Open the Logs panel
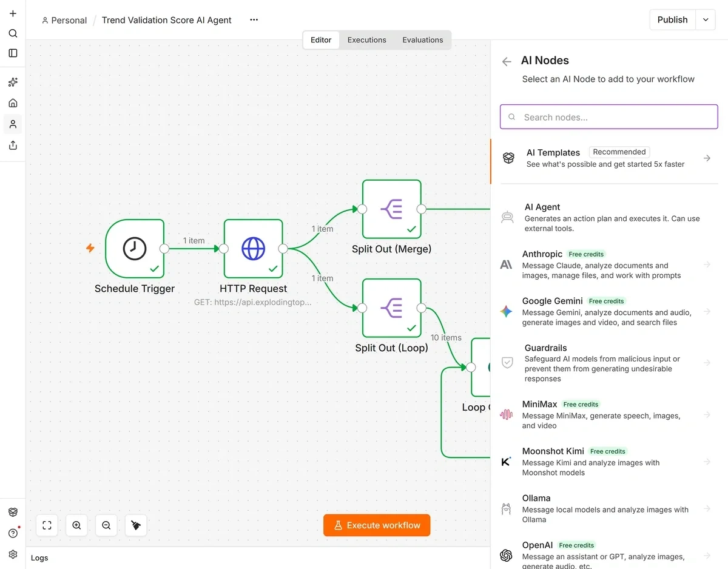The width and height of the screenshot is (728, 569). (x=39, y=557)
